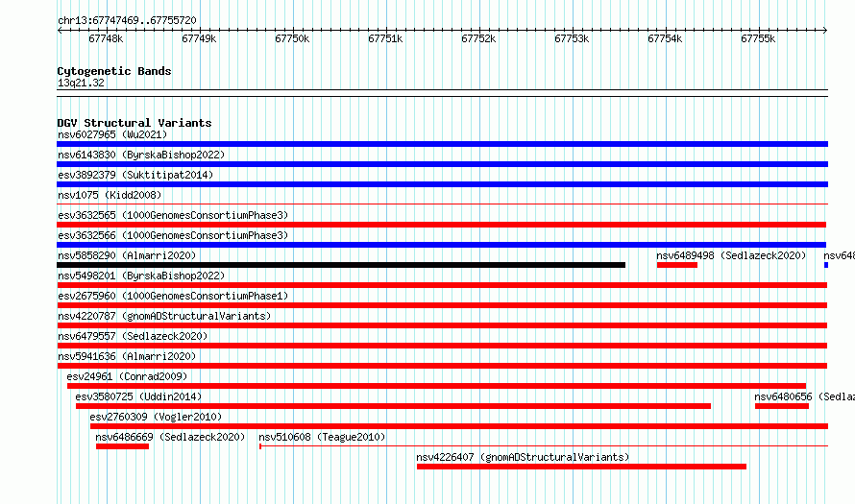Select the blue bar under nsv6027965
The width and height of the screenshot is (855, 504).
coord(442,144)
